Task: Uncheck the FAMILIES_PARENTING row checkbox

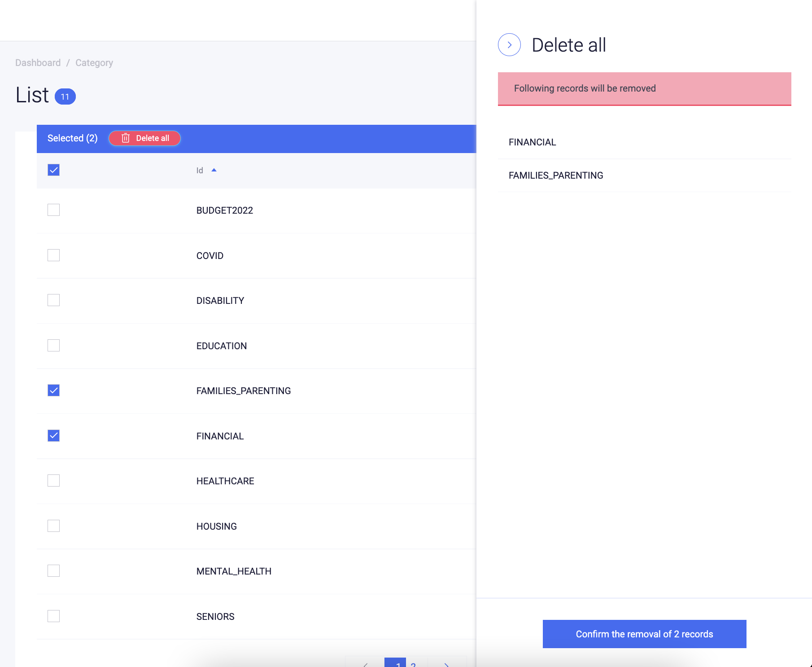Action: pos(53,391)
